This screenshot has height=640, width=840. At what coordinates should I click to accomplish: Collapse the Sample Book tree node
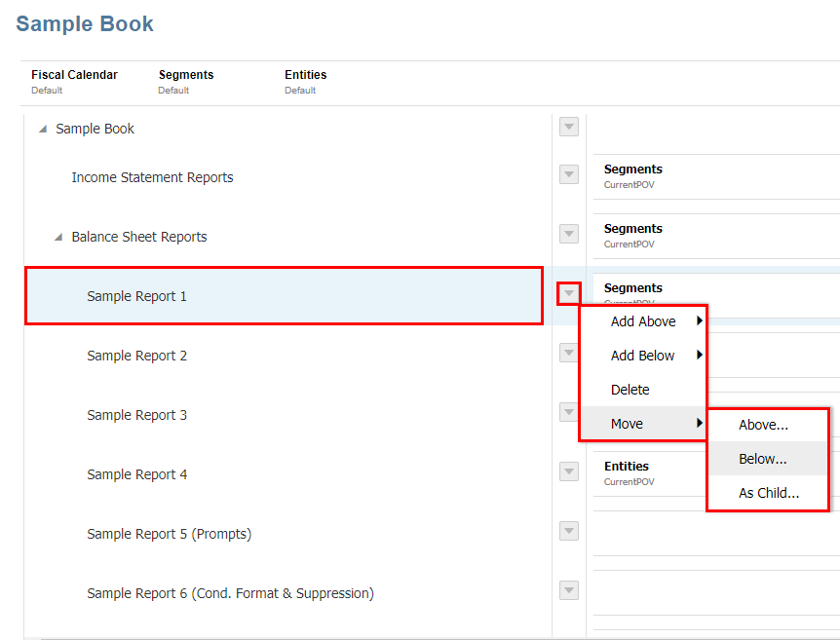coord(42,129)
